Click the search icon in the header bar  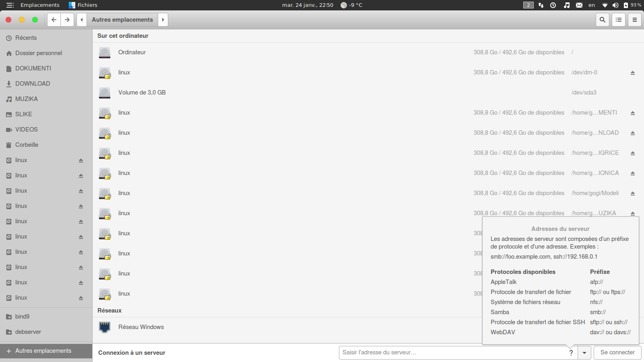coord(602,20)
